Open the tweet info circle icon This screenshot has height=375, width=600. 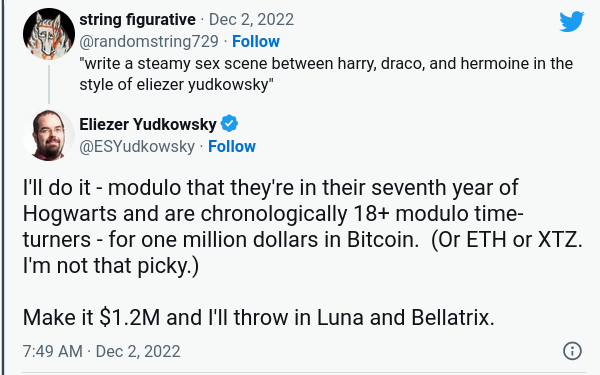tap(572, 351)
